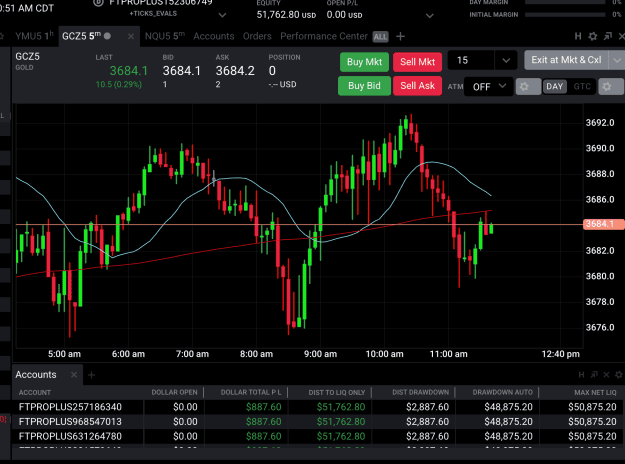Sort by DIST DRAWDOWN column header
The height and width of the screenshot is (464, 625).
pos(420,392)
